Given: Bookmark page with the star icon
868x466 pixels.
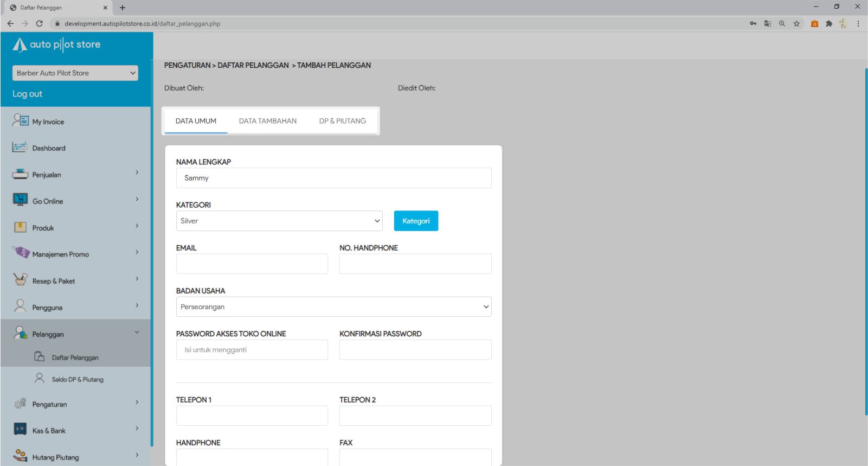Looking at the screenshot, I should [x=796, y=23].
